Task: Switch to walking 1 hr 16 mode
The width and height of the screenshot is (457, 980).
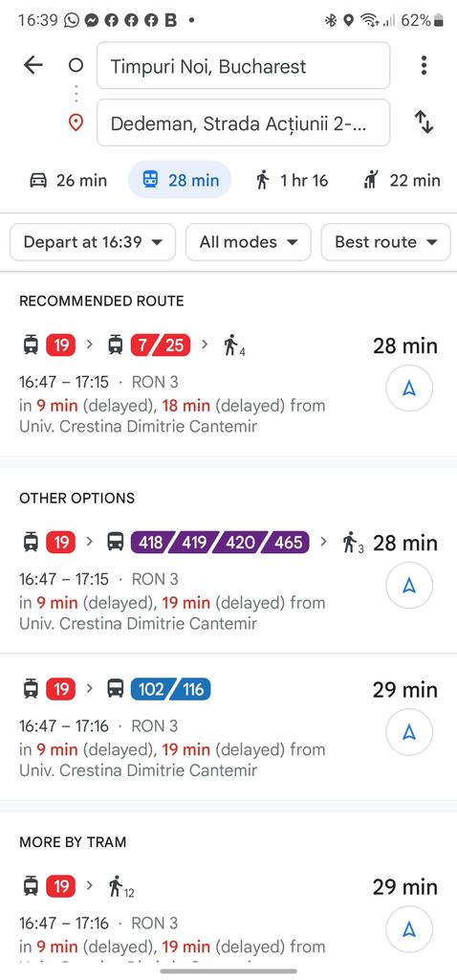Action: 292,181
